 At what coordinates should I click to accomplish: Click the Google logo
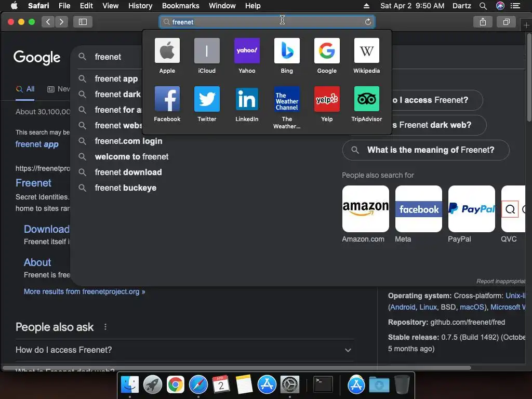pyautogui.click(x=37, y=58)
